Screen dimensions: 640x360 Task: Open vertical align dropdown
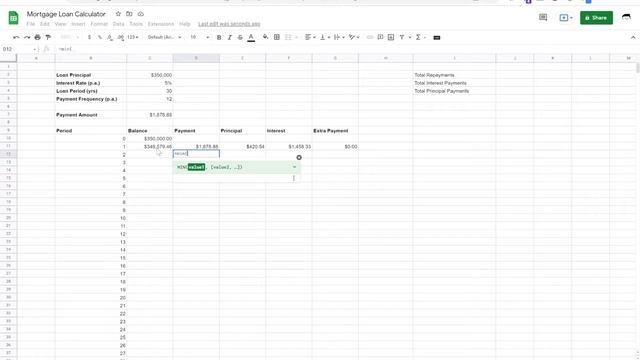click(x=324, y=37)
